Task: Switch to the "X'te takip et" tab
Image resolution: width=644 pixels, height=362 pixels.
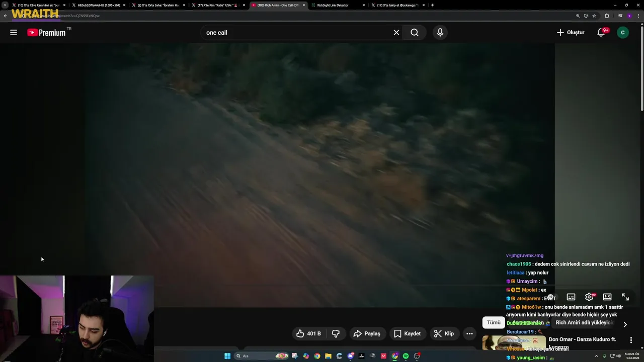Action: point(397,5)
